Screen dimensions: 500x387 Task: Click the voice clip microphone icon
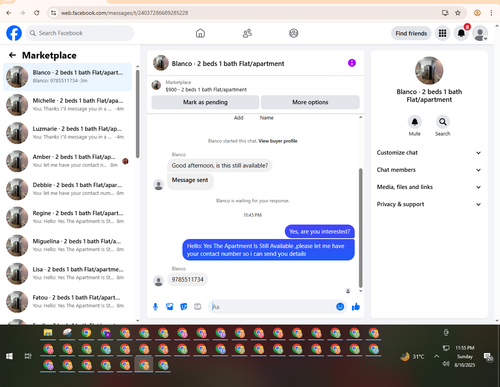155,307
